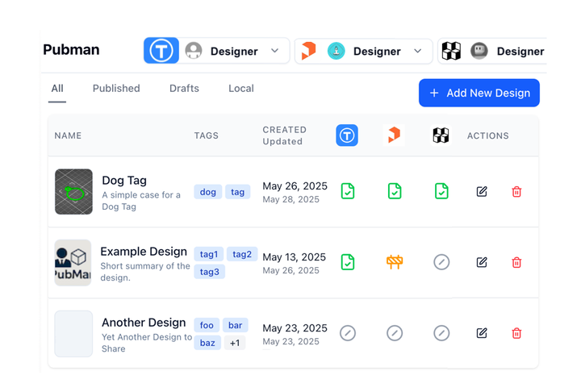Delete the Another Design entry
Image resolution: width=581 pixels, height=392 pixels.
coord(516,333)
